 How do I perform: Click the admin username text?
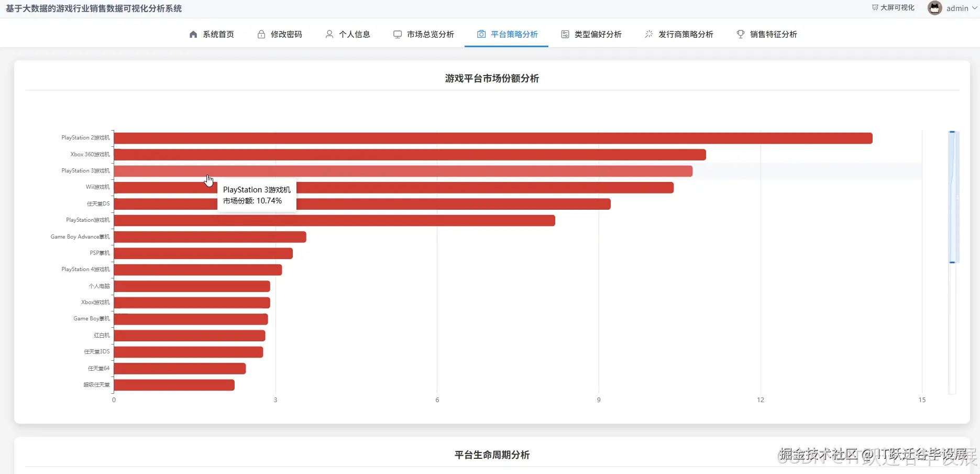[957, 8]
